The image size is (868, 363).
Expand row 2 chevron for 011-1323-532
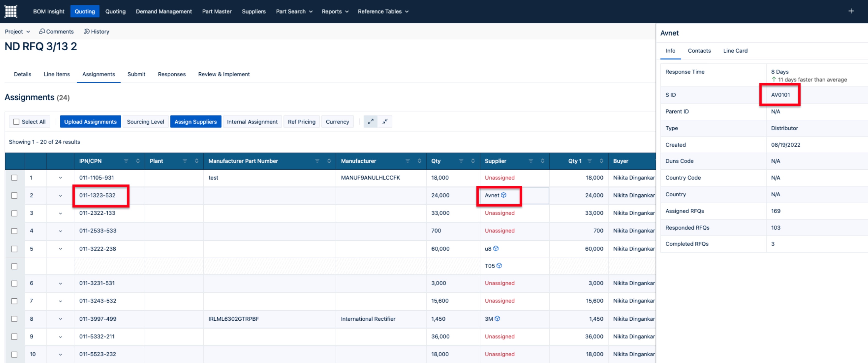[x=60, y=195]
